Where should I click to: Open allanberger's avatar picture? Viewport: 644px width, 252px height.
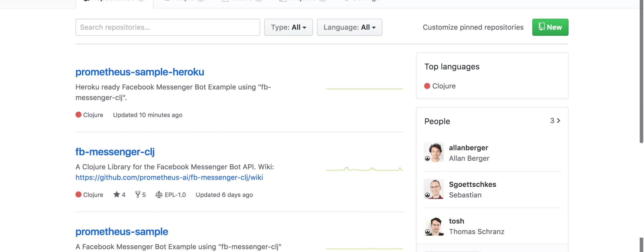click(434, 152)
